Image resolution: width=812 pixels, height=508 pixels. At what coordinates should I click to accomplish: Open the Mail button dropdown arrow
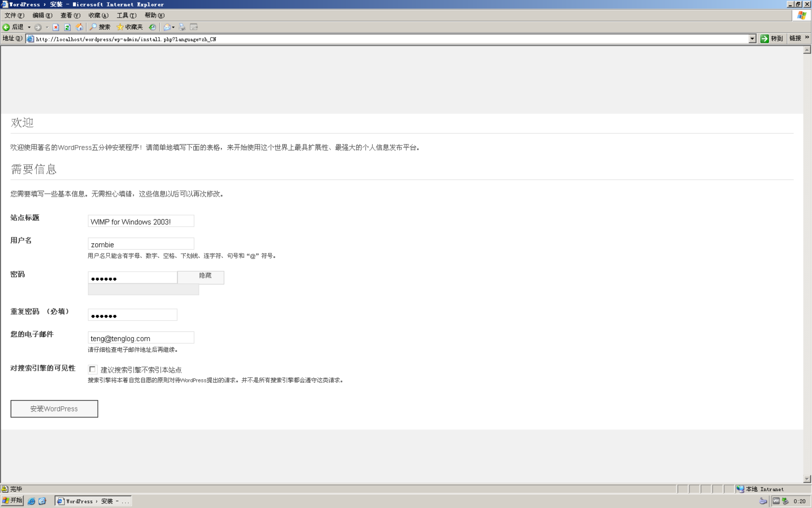point(173,27)
